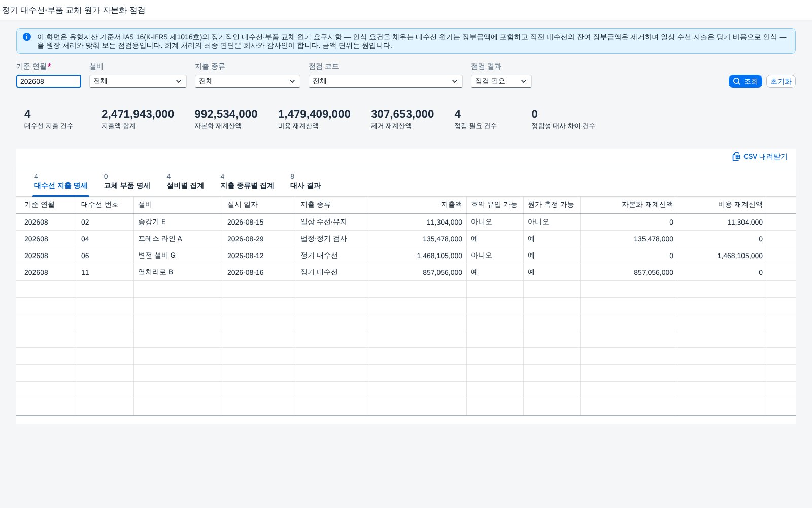Select the 대수선 지출 명세 tab

(x=60, y=181)
